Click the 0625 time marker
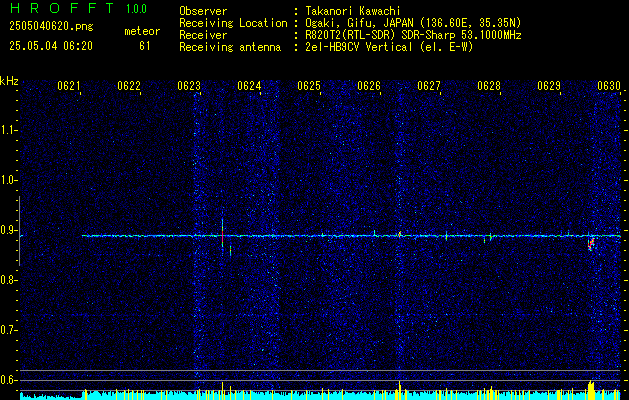The width and height of the screenshot is (629, 400). point(309,86)
